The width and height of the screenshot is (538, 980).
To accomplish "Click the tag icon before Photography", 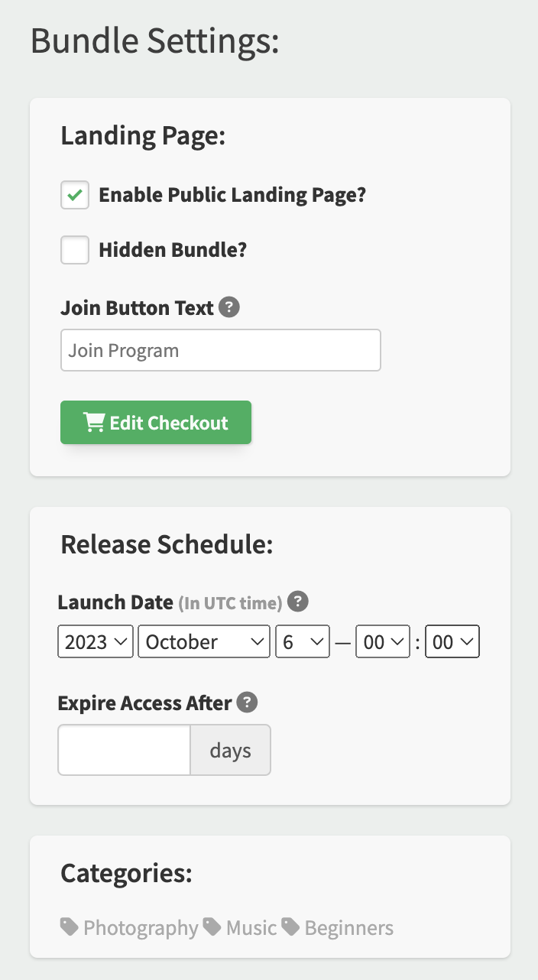I will [x=70, y=927].
